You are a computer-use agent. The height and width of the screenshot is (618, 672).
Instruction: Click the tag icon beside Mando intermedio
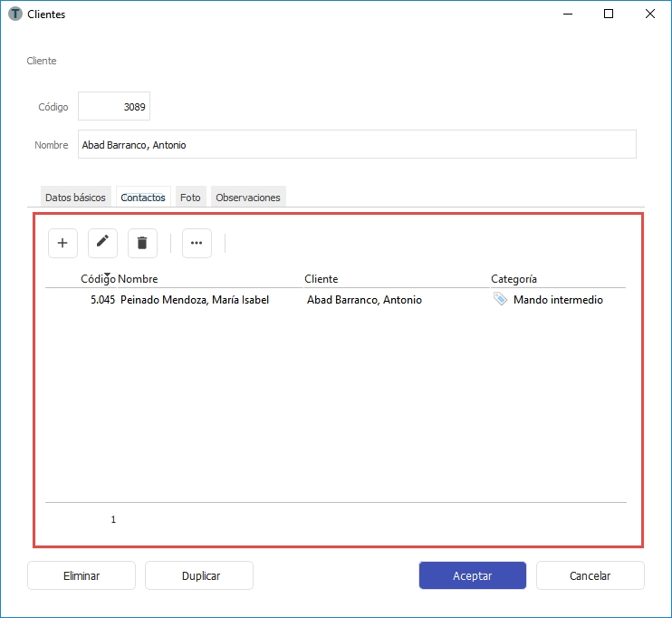(500, 299)
